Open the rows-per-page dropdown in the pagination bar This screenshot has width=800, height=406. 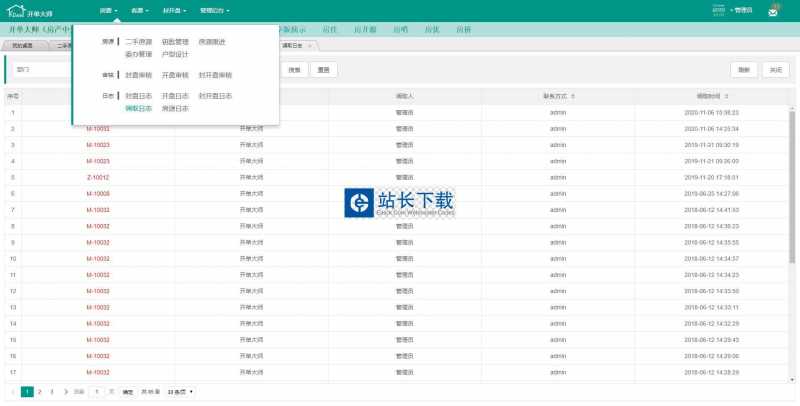point(181,391)
